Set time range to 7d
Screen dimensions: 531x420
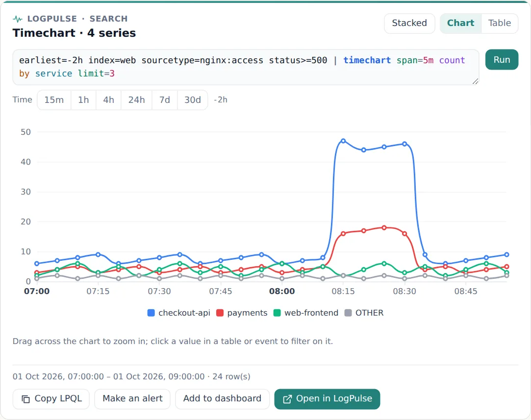(x=165, y=100)
